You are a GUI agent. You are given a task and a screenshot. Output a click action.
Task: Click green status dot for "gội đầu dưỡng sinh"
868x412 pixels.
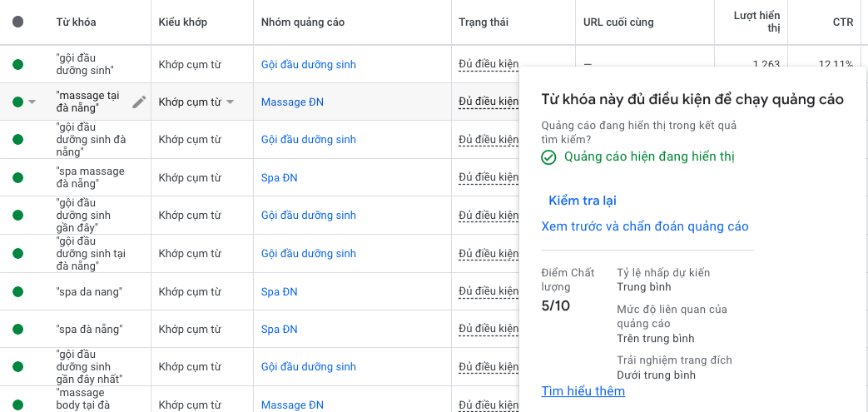click(x=18, y=64)
